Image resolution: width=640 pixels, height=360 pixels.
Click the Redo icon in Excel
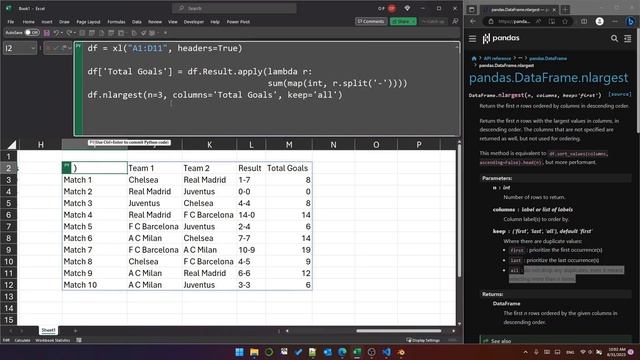[x=69, y=33]
